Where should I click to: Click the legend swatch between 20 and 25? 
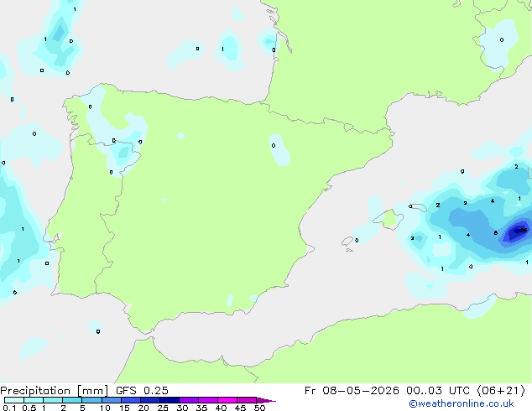point(150,400)
